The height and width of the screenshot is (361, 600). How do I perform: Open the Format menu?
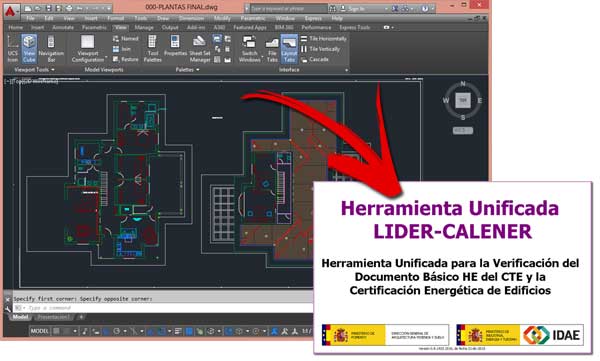[115, 18]
